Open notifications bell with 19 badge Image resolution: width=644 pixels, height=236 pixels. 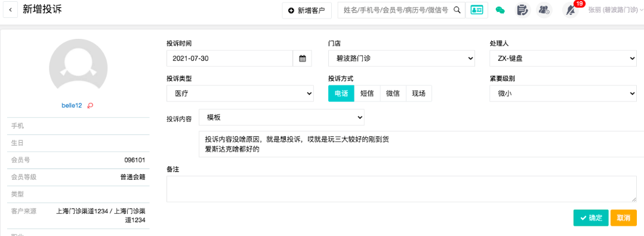point(571,10)
